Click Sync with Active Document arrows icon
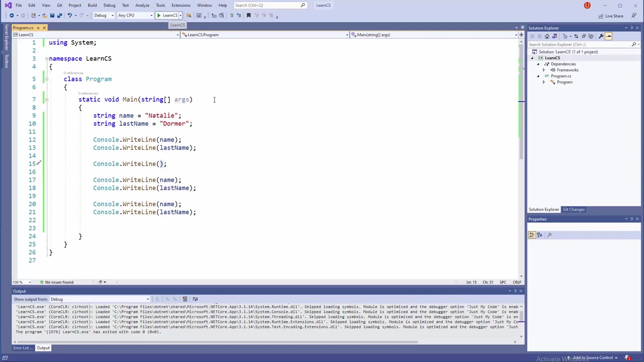The width and height of the screenshot is (644, 362). tap(576, 36)
